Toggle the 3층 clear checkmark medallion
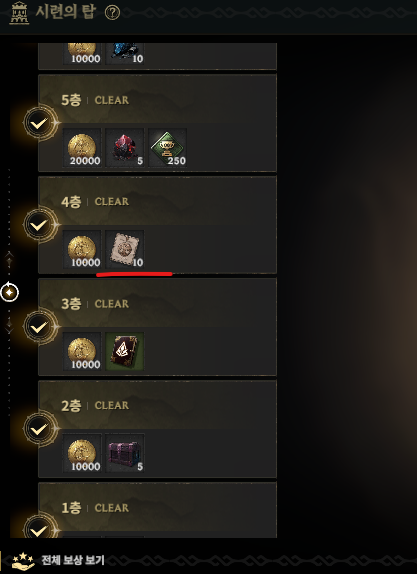The width and height of the screenshot is (417, 574). click(39, 327)
